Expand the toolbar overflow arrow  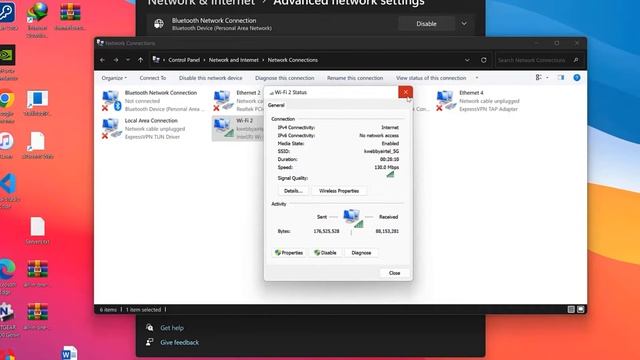click(x=477, y=78)
